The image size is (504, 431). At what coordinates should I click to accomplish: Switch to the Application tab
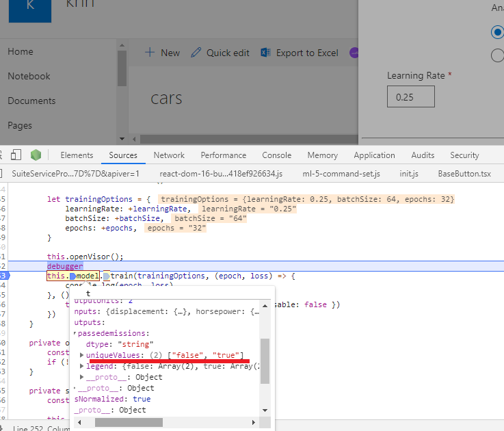375,155
